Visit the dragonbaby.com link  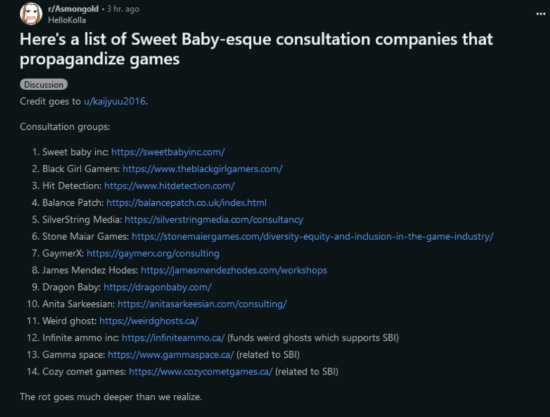pyautogui.click(x=157, y=287)
